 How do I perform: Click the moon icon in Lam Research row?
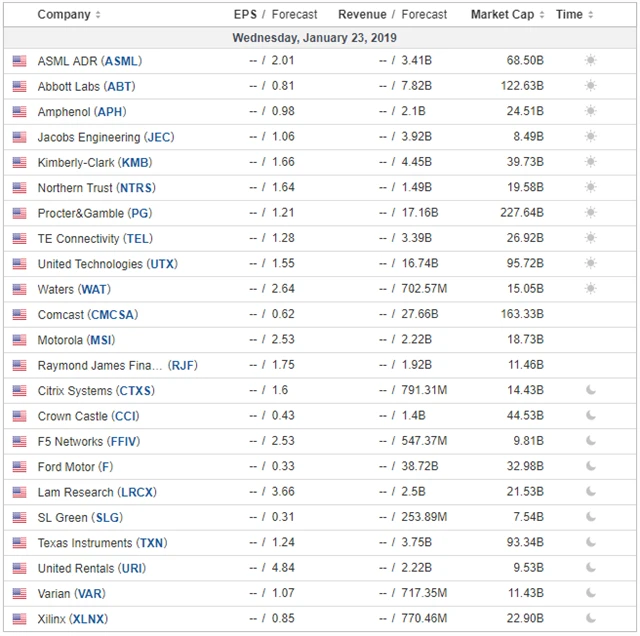(591, 492)
